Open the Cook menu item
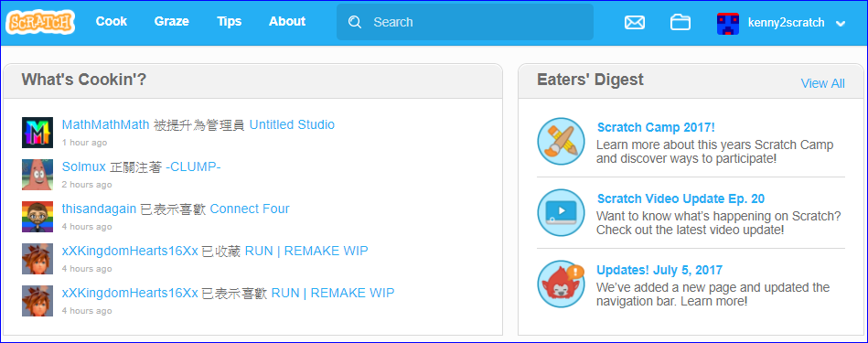 (x=112, y=22)
